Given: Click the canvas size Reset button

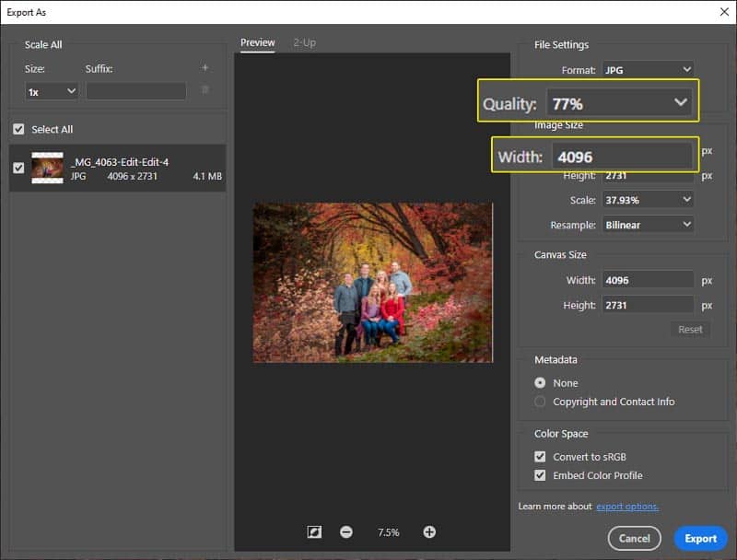Looking at the screenshot, I should pyautogui.click(x=690, y=330).
